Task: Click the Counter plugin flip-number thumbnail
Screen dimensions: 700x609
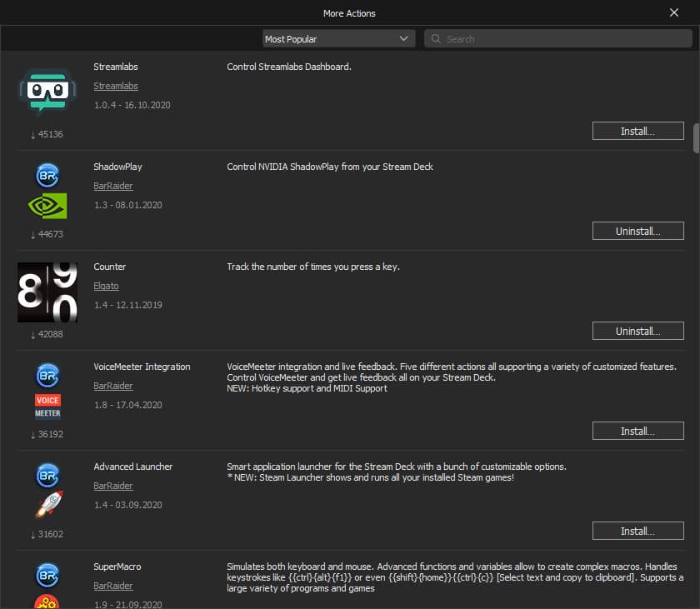Action: tap(47, 292)
